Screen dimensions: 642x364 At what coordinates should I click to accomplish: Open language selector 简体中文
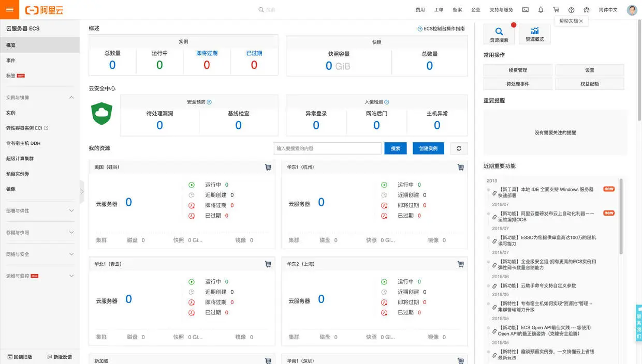click(x=608, y=10)
